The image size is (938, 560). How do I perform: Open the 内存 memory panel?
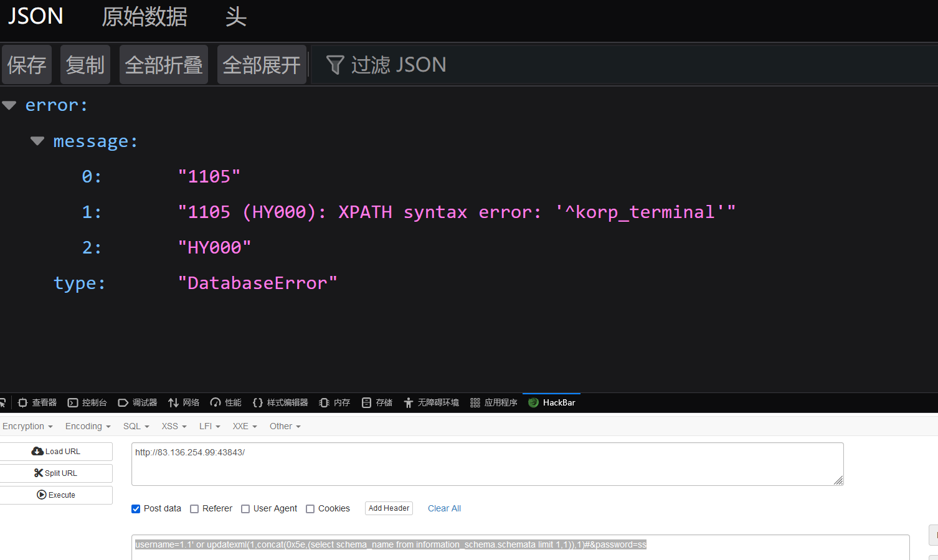click(x=334, y=402)
